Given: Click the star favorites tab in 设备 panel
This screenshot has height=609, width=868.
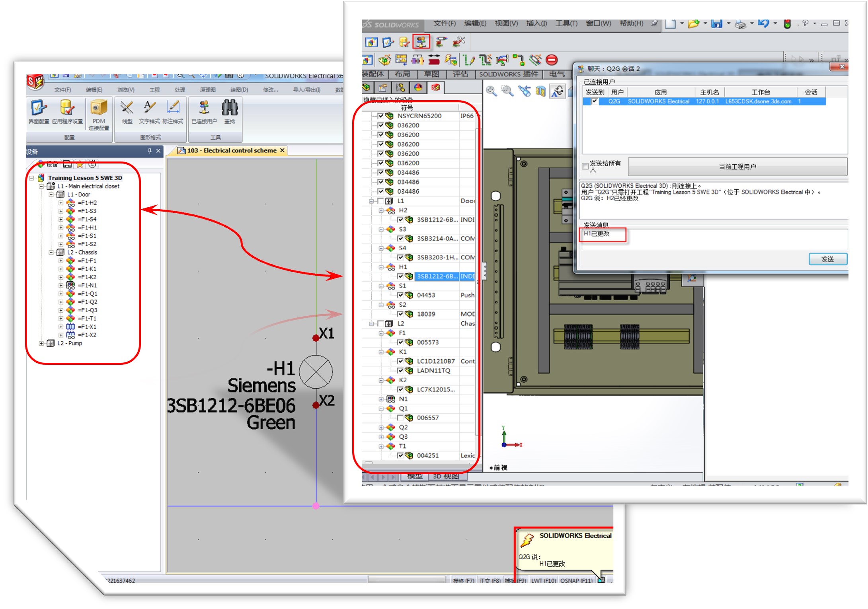Looking at the screenshot, I should pos(80,164).
